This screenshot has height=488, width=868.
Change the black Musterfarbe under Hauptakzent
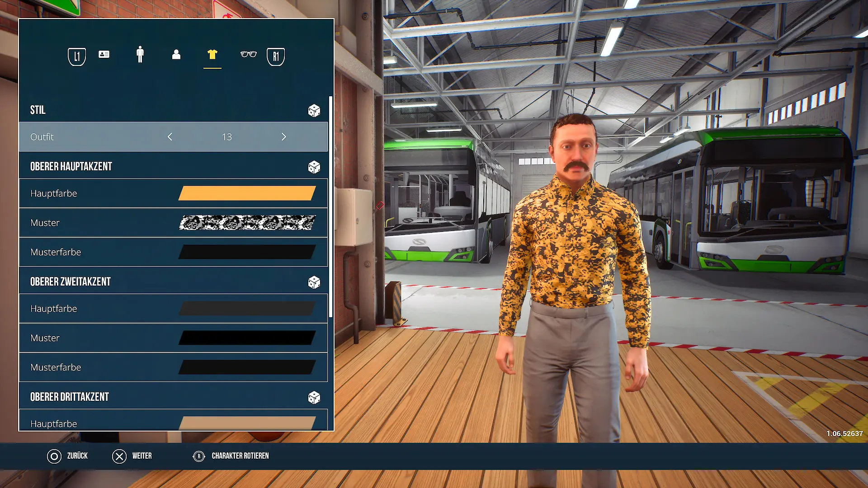pos(247,252)
